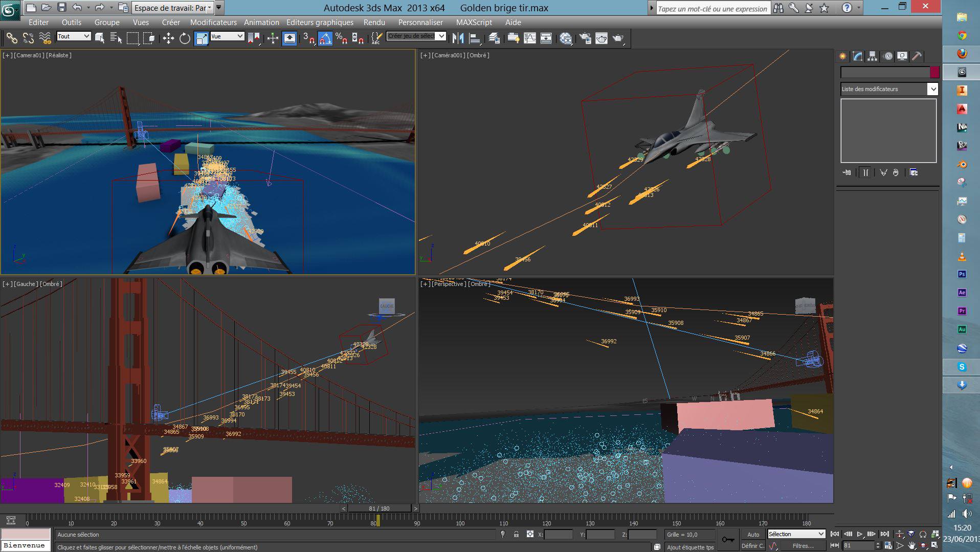The width and height of the screenshot is (980, 552).
Task: Open the Curve Editor from toolbar
Action: click(530, 38)
